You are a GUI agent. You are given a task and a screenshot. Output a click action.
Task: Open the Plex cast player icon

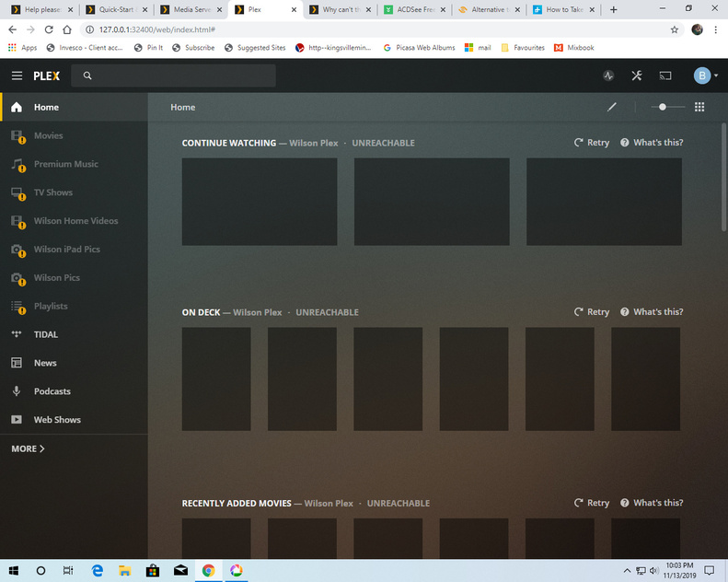point(665,76)
